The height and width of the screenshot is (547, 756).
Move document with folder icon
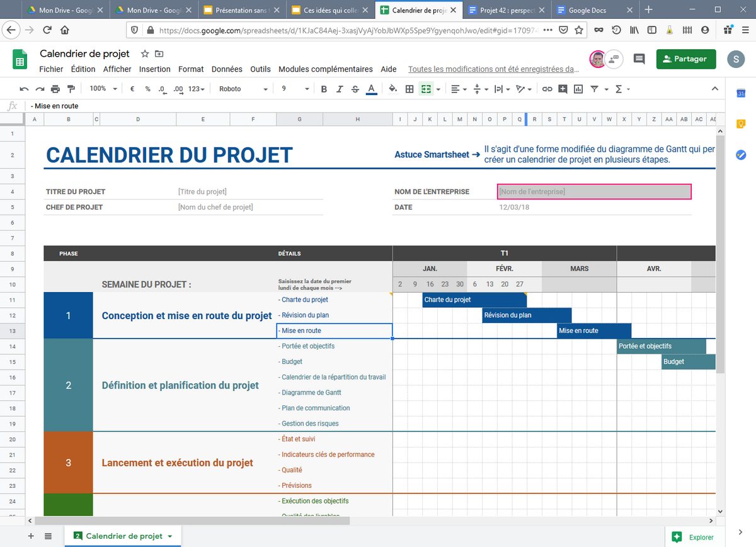(x=159, y=54)
